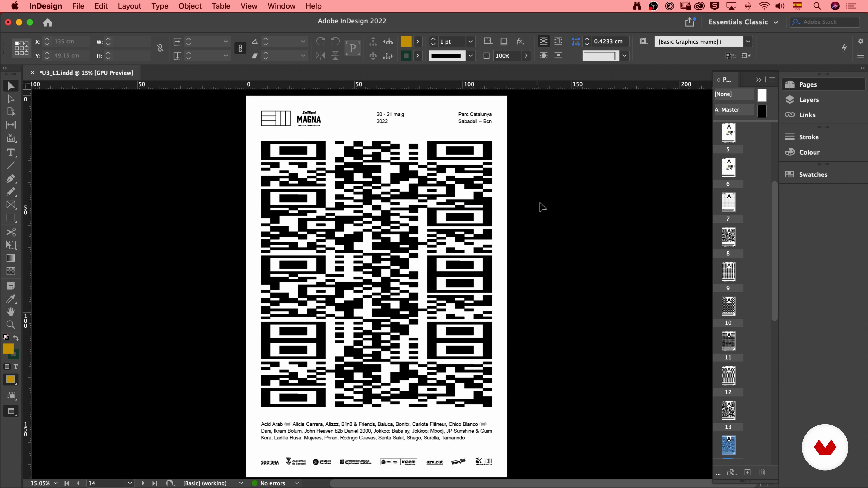Set formatting affects text

[16, 366]
